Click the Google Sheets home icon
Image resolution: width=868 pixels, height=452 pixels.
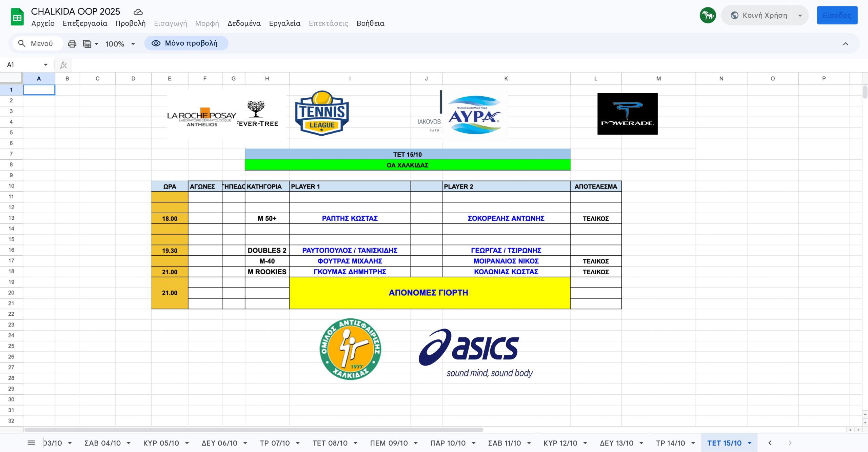click(x=17, y=17)
